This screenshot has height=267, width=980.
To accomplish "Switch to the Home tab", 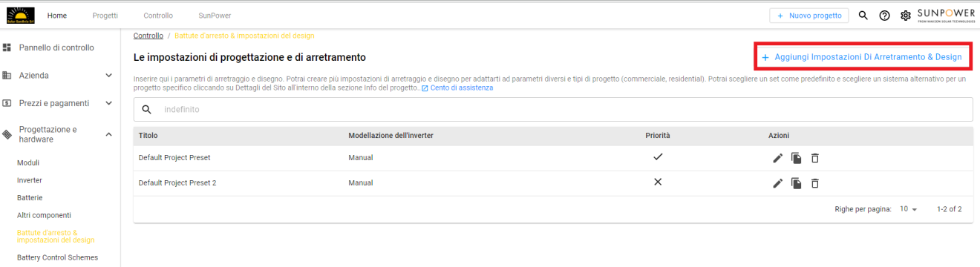I will tap(57, 16).
